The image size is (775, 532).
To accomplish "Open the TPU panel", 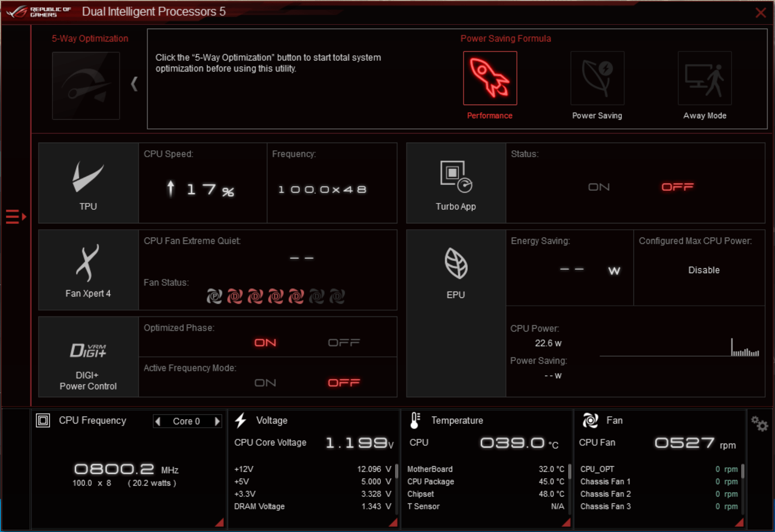I will coord(88,183).
